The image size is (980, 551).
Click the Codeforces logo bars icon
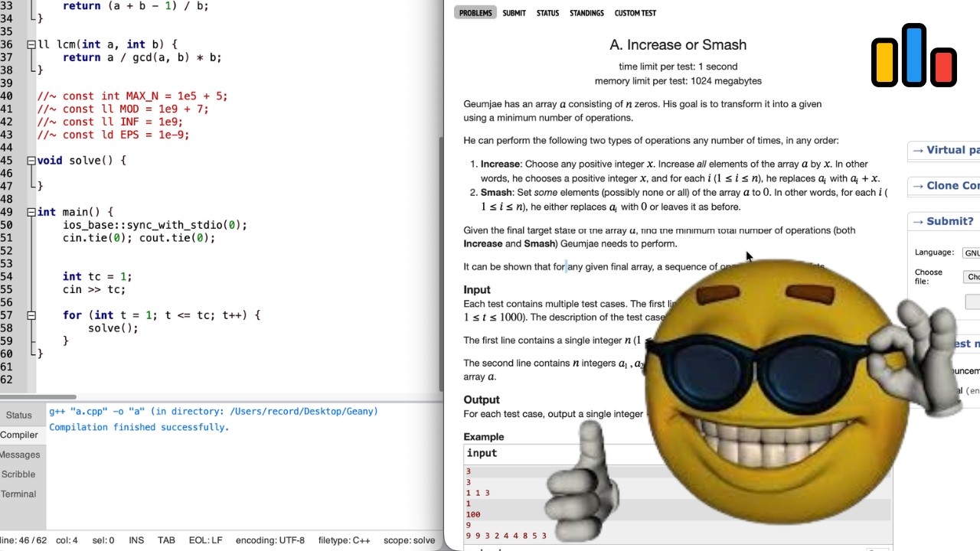(x=914, y=55)
